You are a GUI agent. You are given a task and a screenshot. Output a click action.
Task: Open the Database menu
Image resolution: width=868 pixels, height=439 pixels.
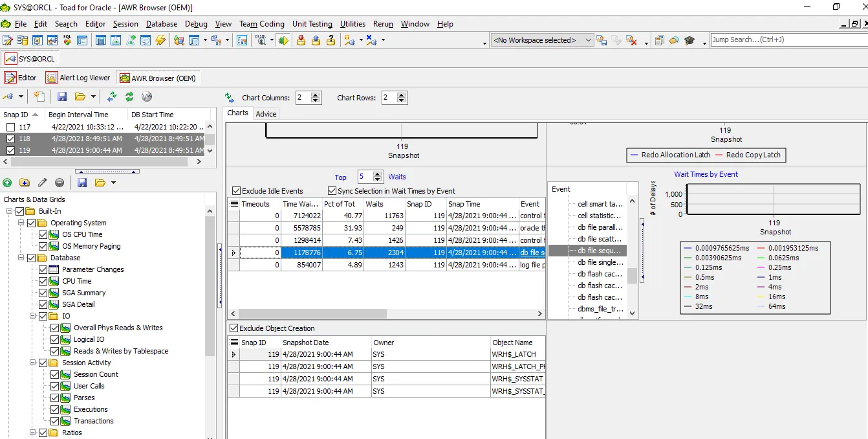coord(161,24)
